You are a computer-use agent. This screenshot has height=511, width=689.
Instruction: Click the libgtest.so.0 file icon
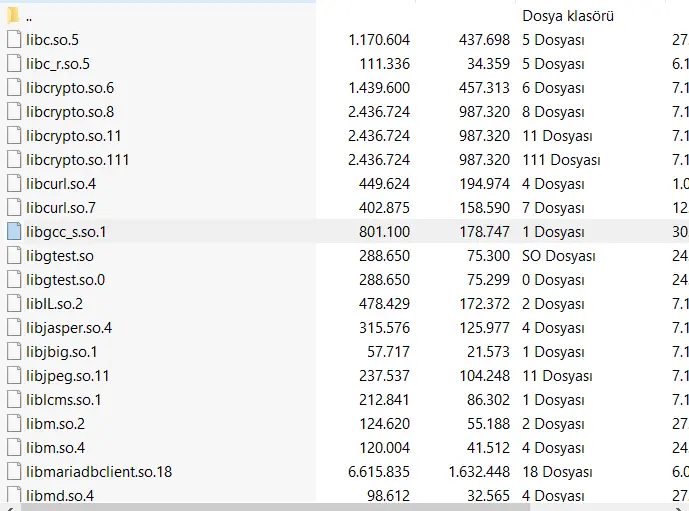coord(14,279)
